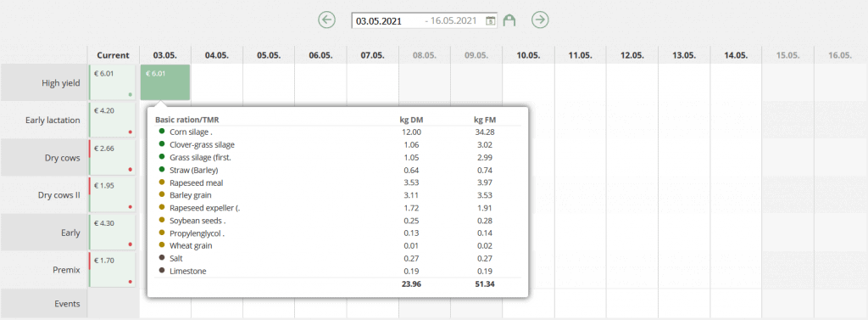Click Straw (Barley) entry
The width and height of the screenshot is (868, 320).
pyautogui.click(x=194, y=170)
